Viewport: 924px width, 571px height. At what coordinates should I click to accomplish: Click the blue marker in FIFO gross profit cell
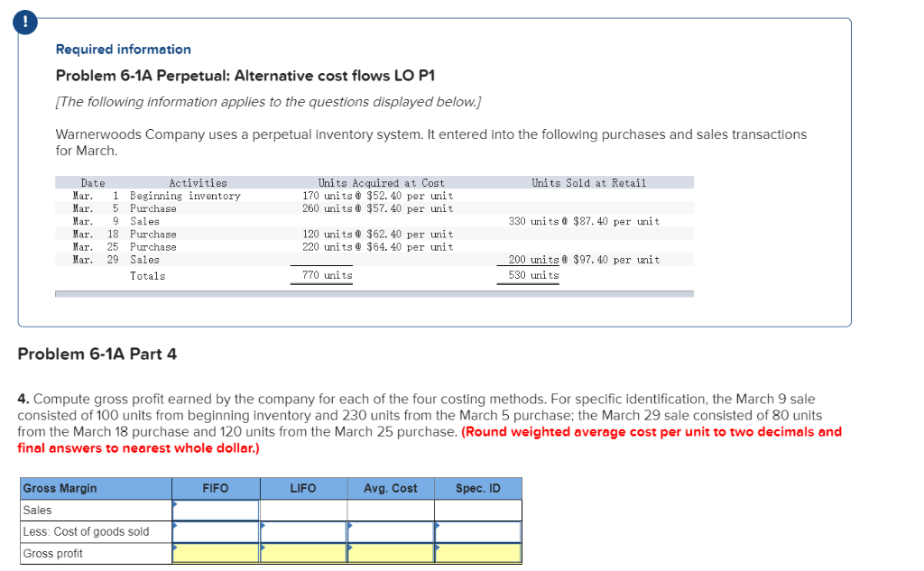175,548
